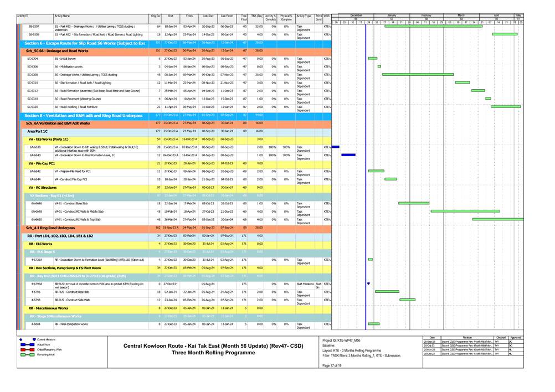Click the Critical Remaining Work legend icon
Viewport: 555px width, 392px height.
pos(24,350)
